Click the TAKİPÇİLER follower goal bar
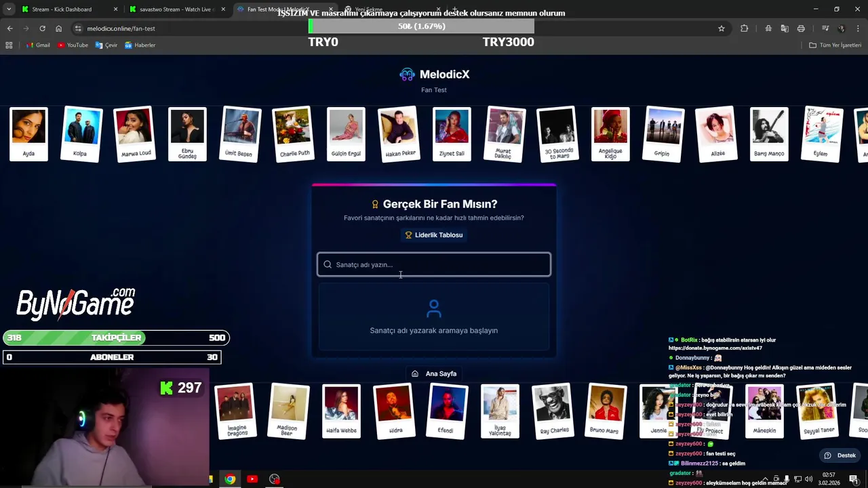The width and height of the screenshot is (868, 488). 116,338
